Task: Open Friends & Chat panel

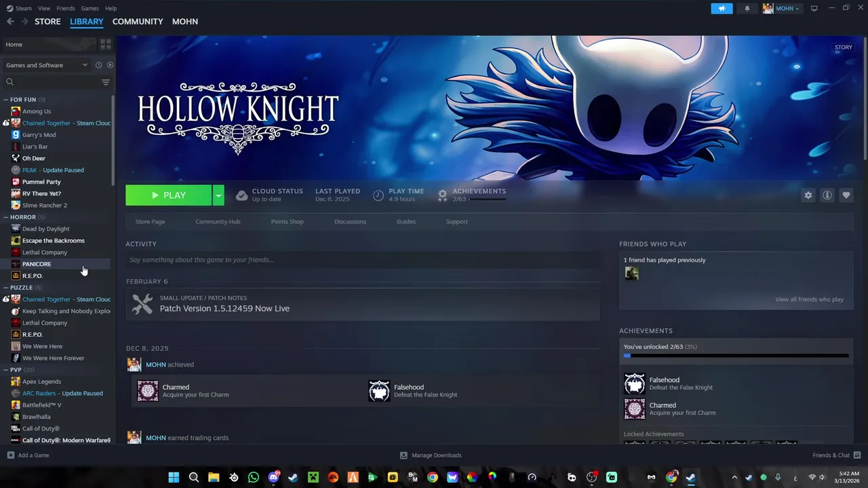Action: click(x=836, y=455)
